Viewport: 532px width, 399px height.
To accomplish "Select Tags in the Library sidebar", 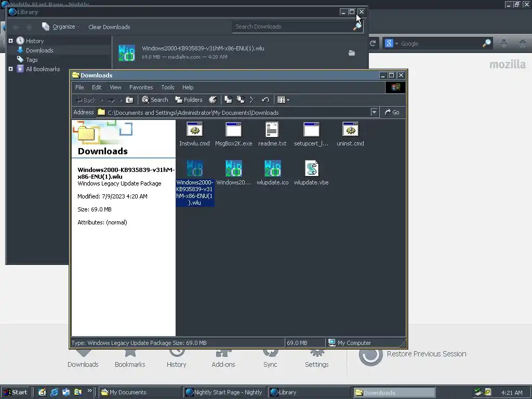I will click(32, 60).
